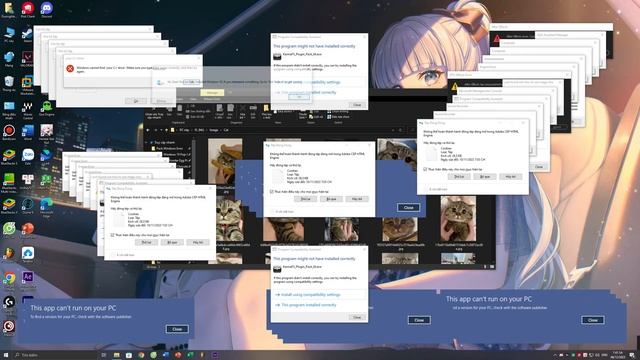The image size is (640, 360).
Task: Open the Windows Start menu
Action: point(6,355)
